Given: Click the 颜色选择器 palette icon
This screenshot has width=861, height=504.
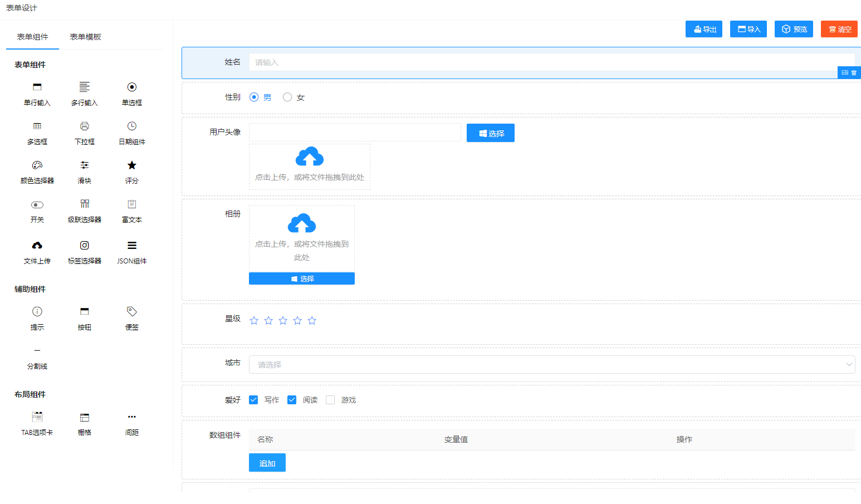Looking at the screenshot, I should coord(37,165).
